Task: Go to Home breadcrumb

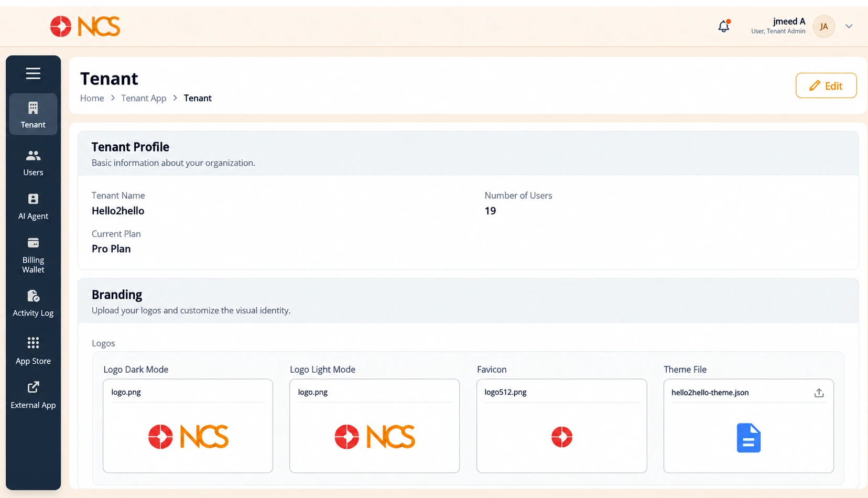Action: click(x=92, y=98)
